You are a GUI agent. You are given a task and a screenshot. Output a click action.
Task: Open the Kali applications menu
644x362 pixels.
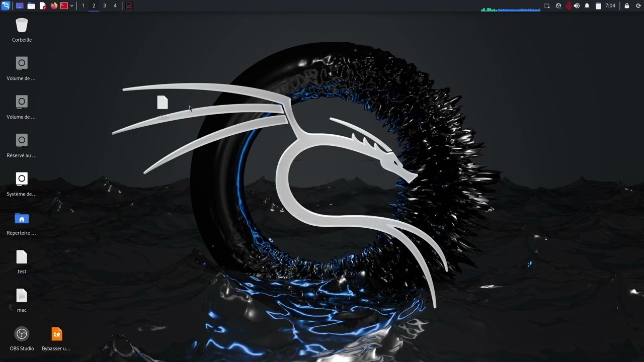coord(6,6)
